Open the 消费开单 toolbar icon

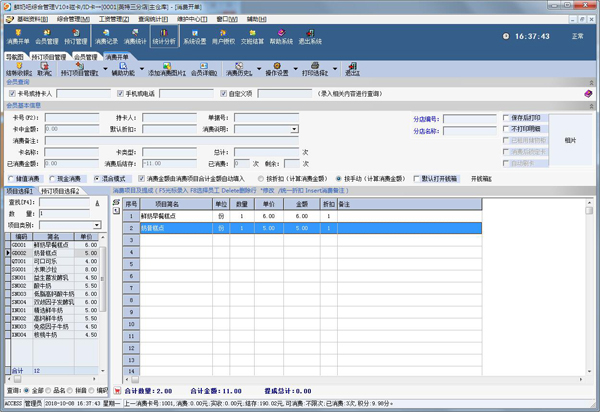pos(18,36)
